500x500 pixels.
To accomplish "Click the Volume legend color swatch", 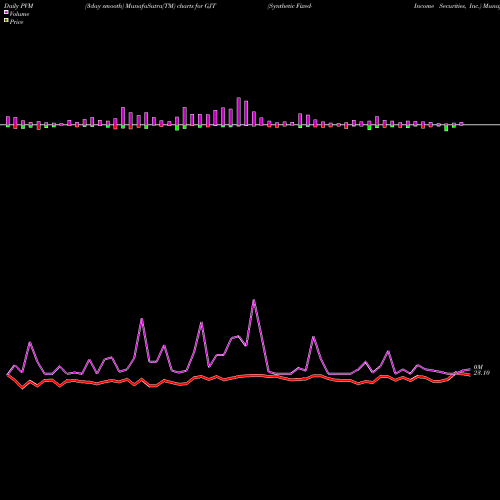I will pos(6,12).
